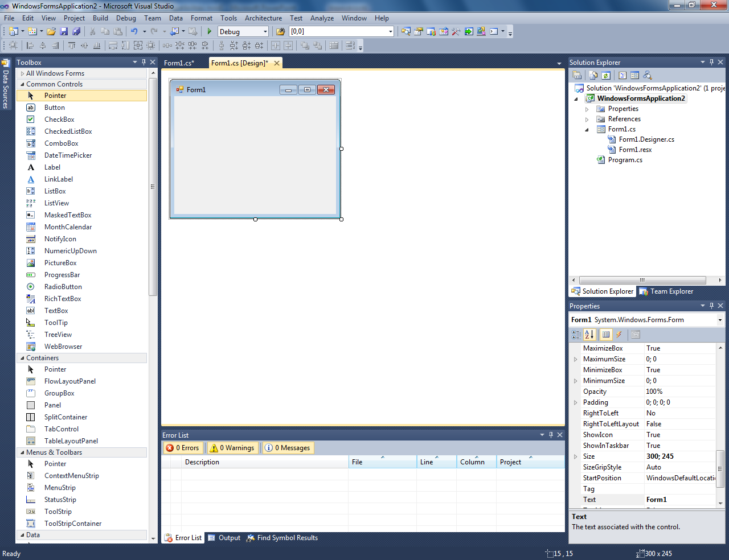The image size is (729, 560).
Task: Switch to the Team Explorer tab
Action: [666, 291]
